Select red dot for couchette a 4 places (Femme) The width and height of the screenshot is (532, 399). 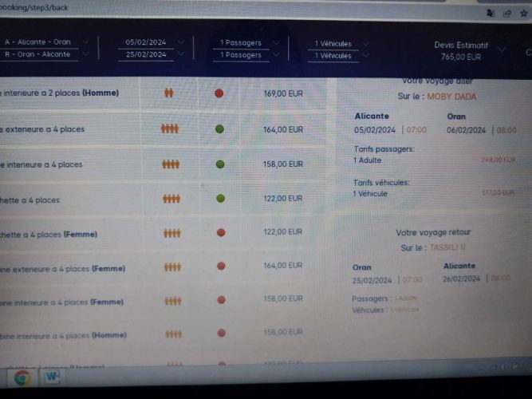[x=221, y=232]
